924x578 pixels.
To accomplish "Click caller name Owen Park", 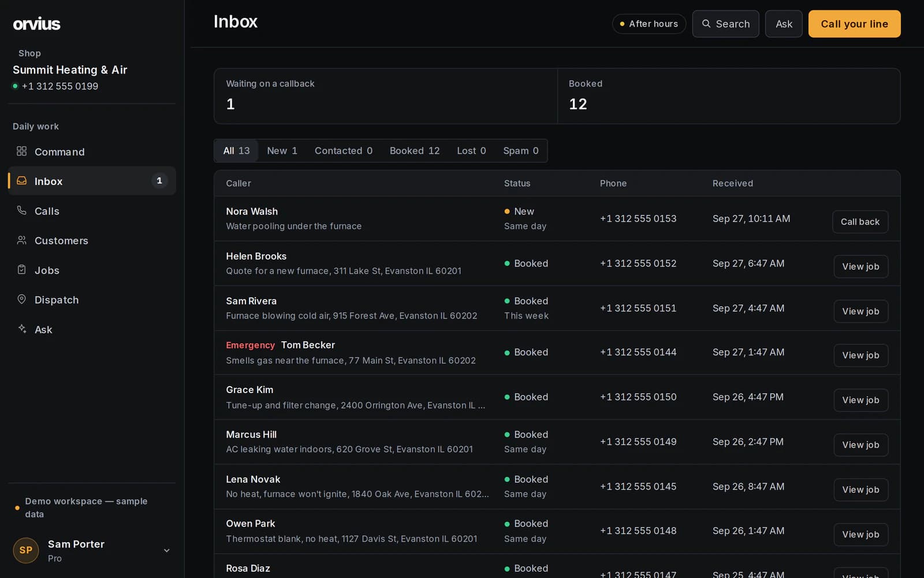I will (251, 524).
